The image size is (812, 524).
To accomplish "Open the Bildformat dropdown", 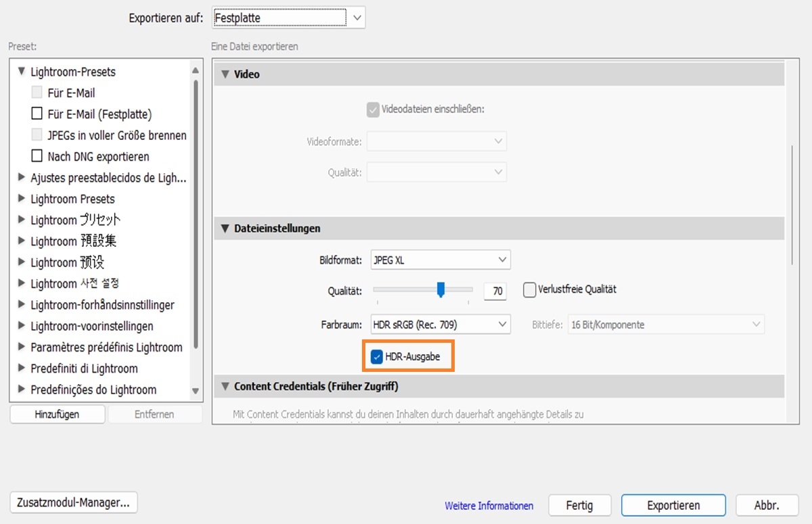I will click(x=441, y=260).
